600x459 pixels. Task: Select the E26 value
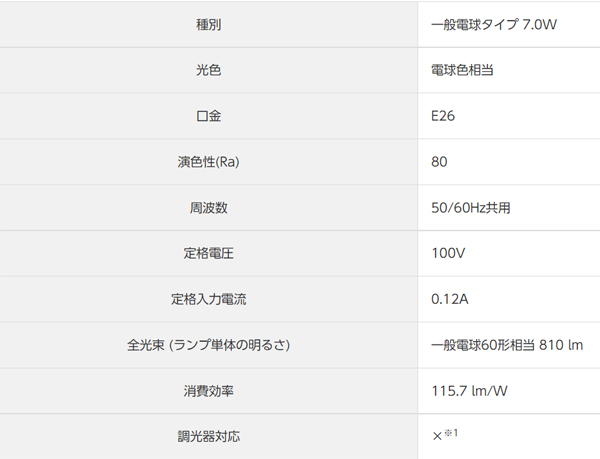click(443, 116)
